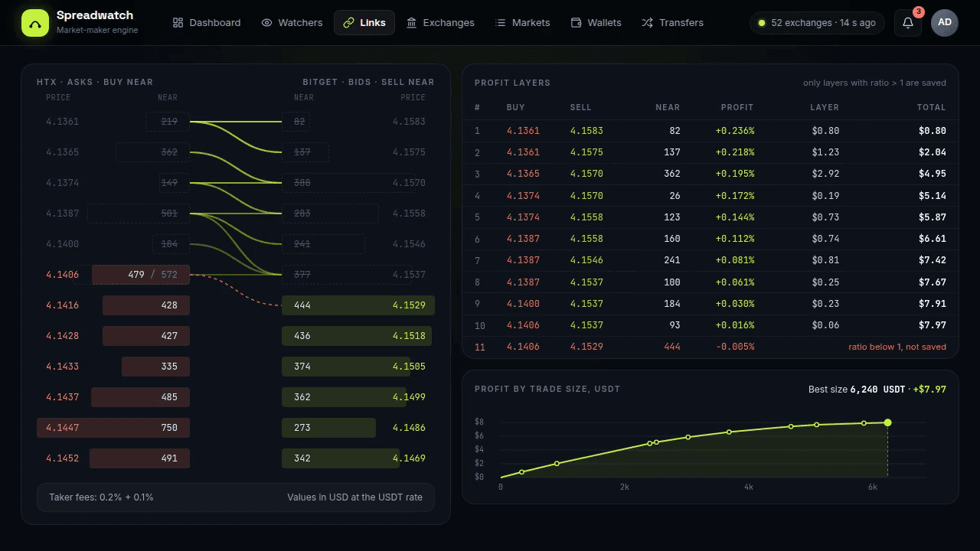Go to the Exchanges tab

point(440,23)
